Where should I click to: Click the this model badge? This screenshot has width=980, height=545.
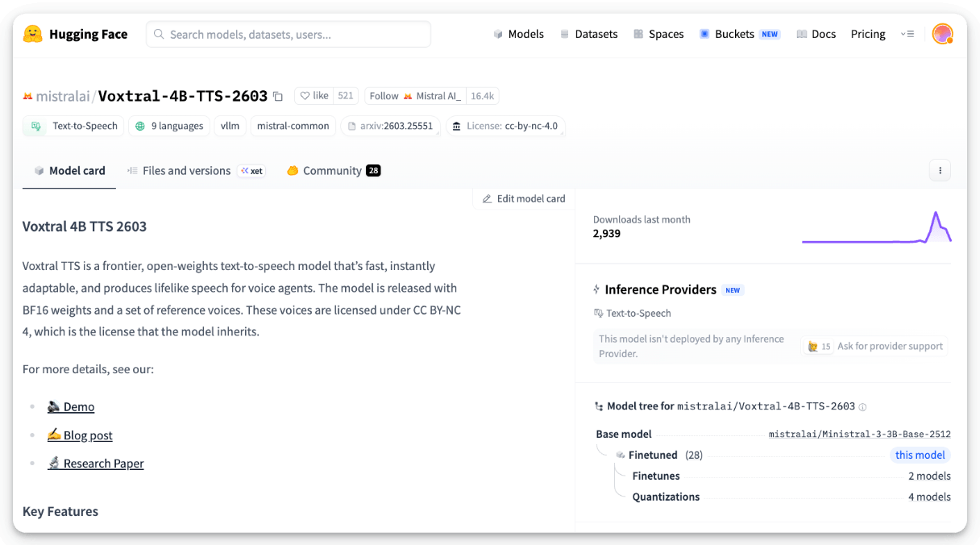(920, 455)
